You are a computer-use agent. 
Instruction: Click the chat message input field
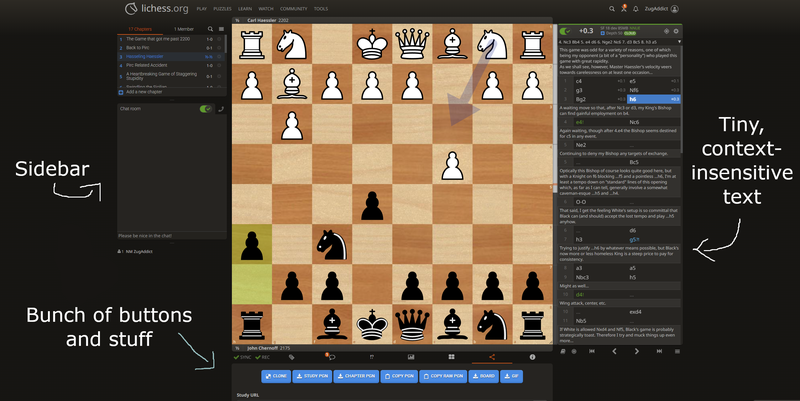coord(171,236)
